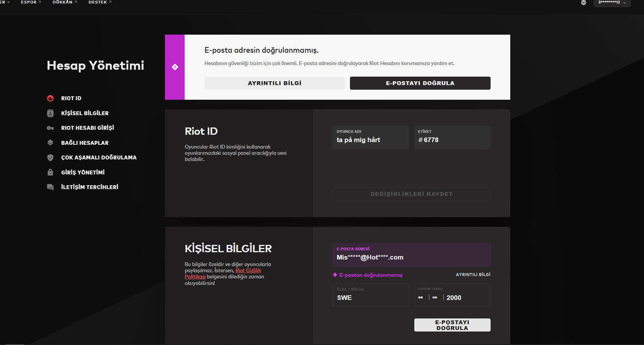
Task: Click the Kişisel Bilgiler sidebar icon
Action: click(50, 113)
